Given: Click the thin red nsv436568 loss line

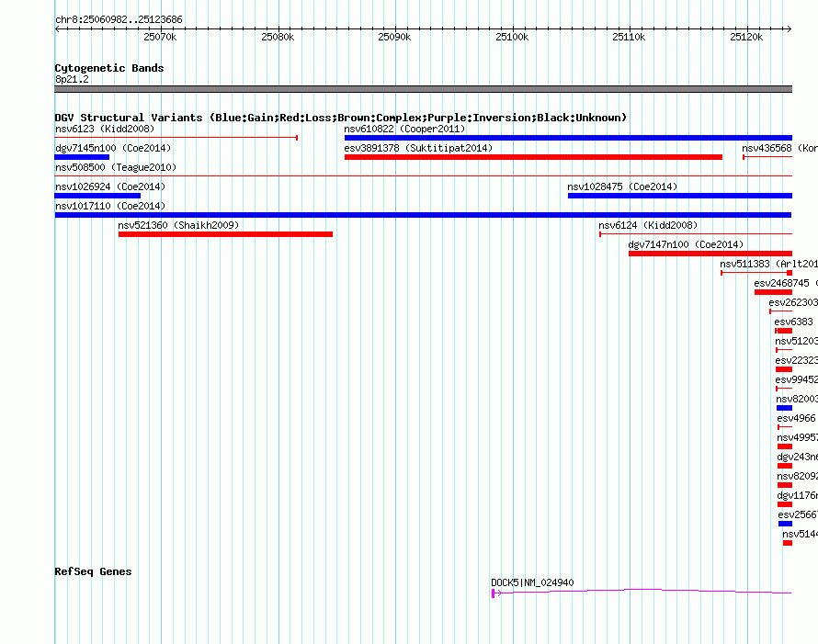Looking at the screenshot, I should click(767, 157).
